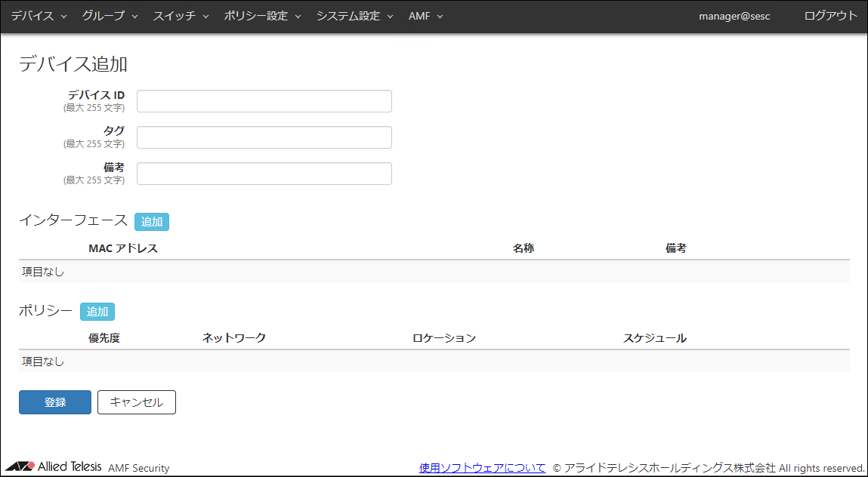Image resolution: width=868 pixels, height=477 pixels.
Task: Cancel device addition with キャンセル button
Action: coord(137,402)
